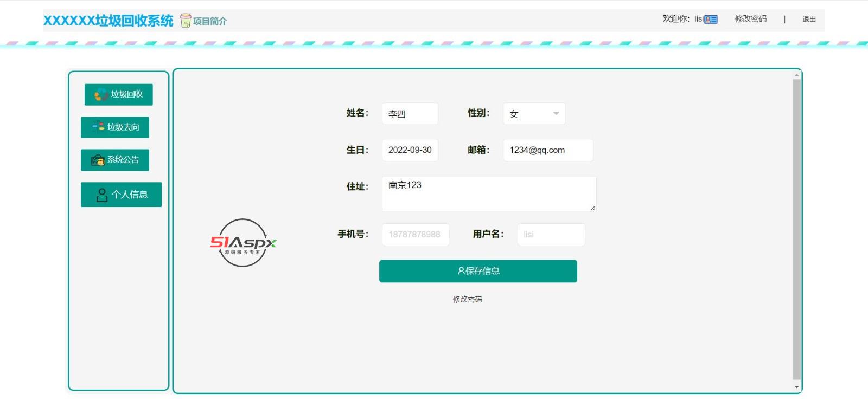Click the cup icon beside 项目简介
Viewport: 868px width, 407px height.
[x=186, y=21]
